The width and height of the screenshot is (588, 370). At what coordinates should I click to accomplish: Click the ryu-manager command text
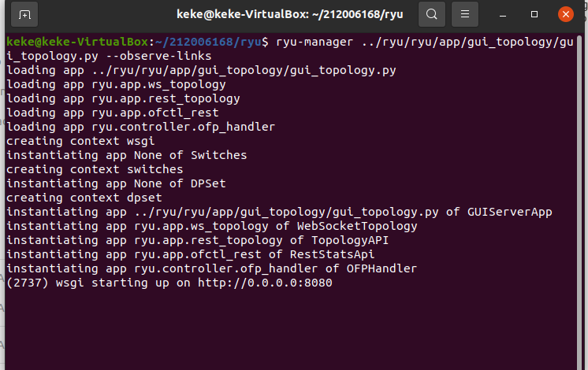tap(314, 42)
